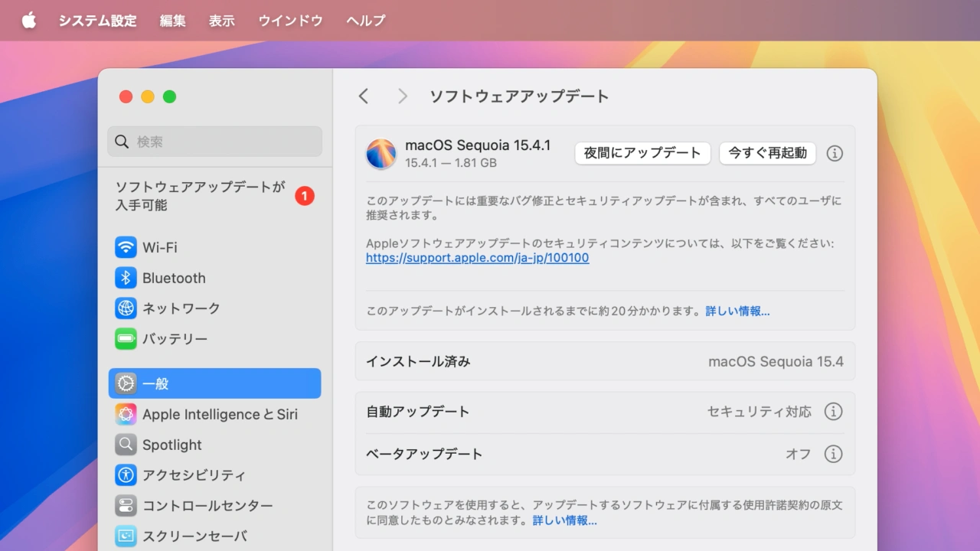Open コントロールセンター settings
This screenshot has width=980, height=551.
207,506
